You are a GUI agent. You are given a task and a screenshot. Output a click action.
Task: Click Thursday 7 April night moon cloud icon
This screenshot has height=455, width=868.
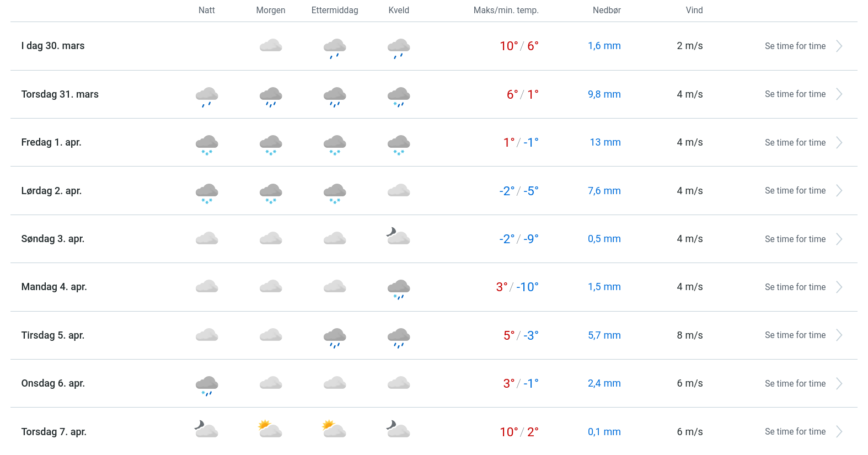(206, 429)
